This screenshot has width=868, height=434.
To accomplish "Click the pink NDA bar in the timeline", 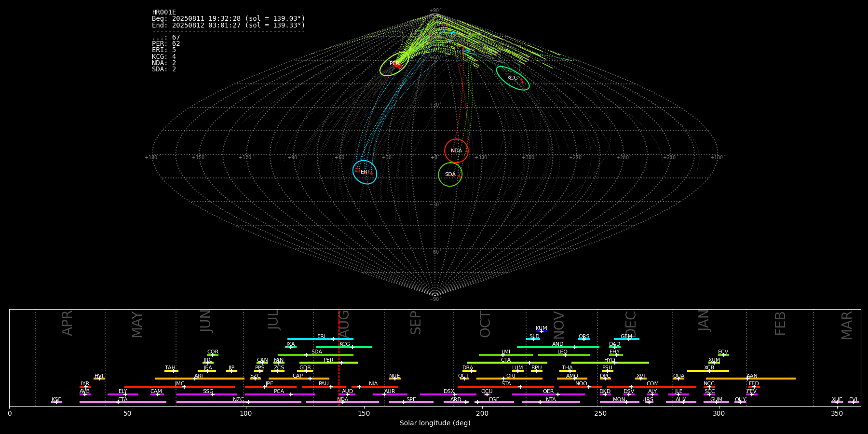I will 342,402.
